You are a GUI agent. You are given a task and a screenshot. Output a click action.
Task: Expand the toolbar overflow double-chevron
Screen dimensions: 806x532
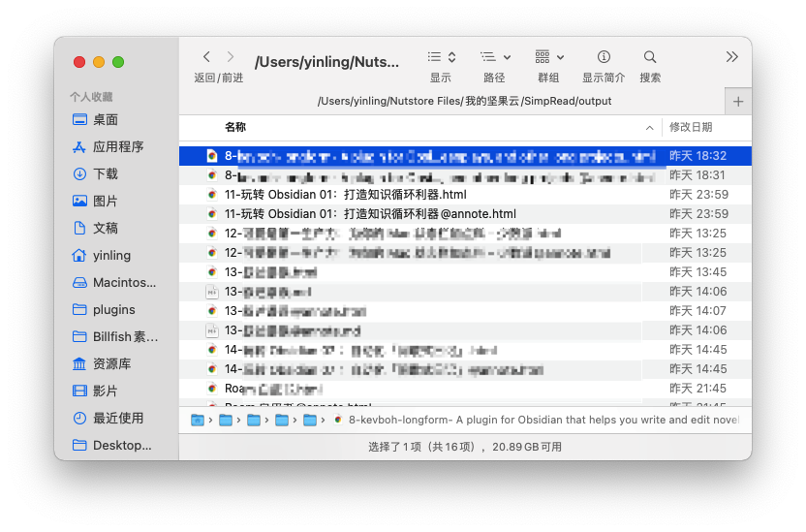point(731,56)
